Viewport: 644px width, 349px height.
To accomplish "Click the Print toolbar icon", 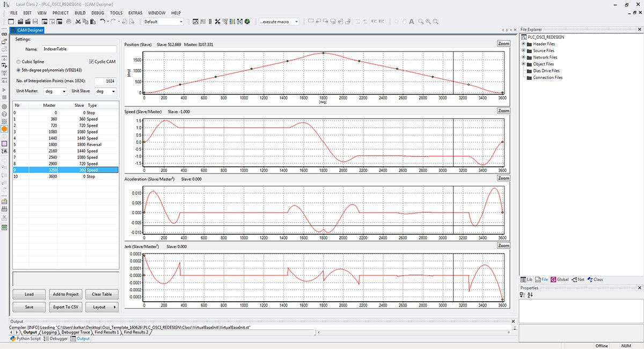I will pyautogui.click(x=69, y=21).
